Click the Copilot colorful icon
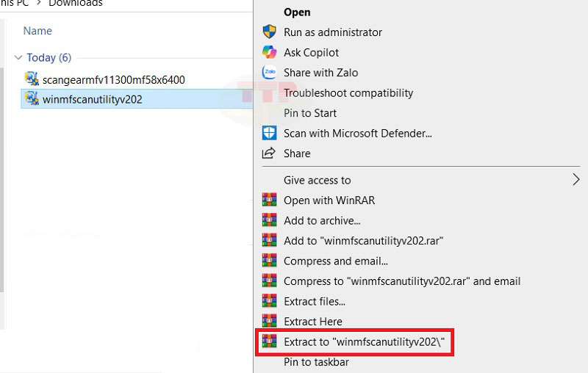 coord(269,52)
